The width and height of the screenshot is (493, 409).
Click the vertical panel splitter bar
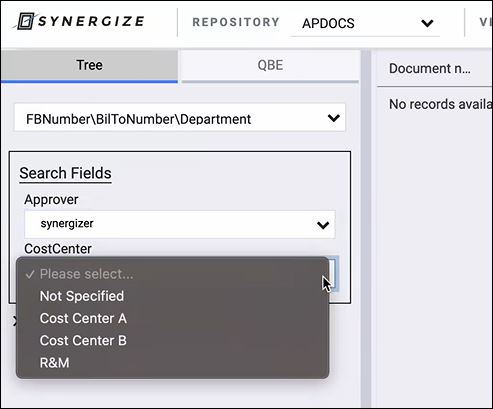[366, 229]
